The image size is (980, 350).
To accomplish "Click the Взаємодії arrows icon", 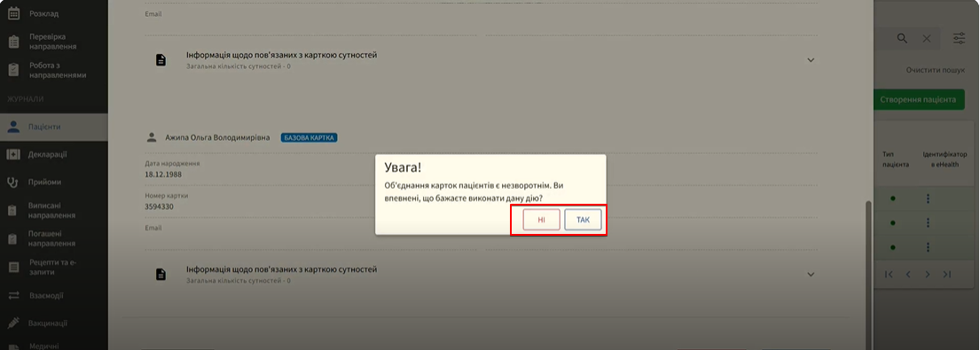I will tap(13, 296).
